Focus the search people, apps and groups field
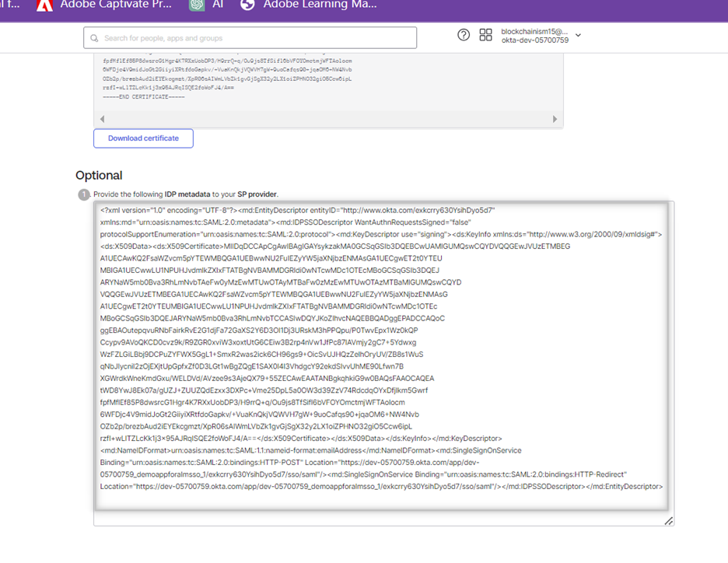Viewport: 728px width, 563px height. [257, 38]
